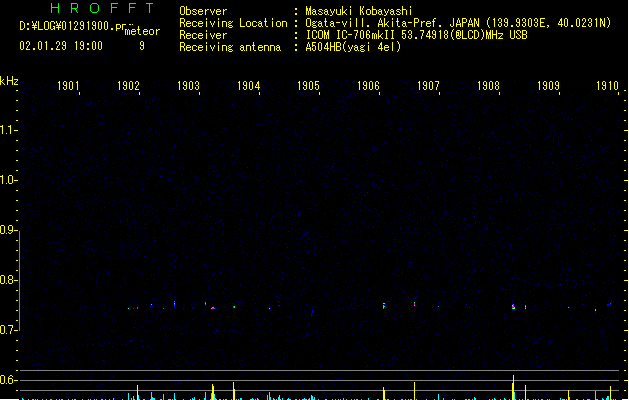Click the 1901 time marker
The image size is (629, 400).
[x=68, y=86]
